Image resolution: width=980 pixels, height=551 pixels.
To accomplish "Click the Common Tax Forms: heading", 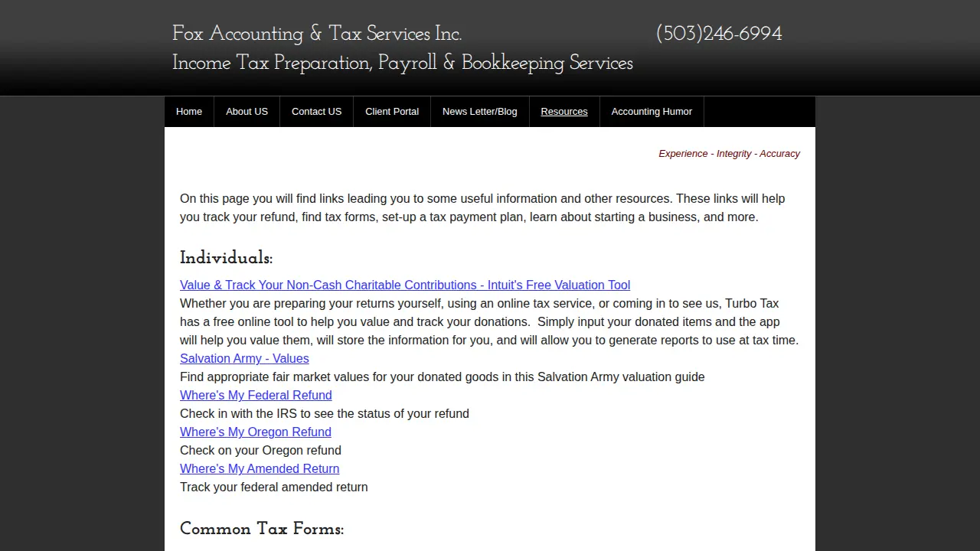I will [262, 529].
